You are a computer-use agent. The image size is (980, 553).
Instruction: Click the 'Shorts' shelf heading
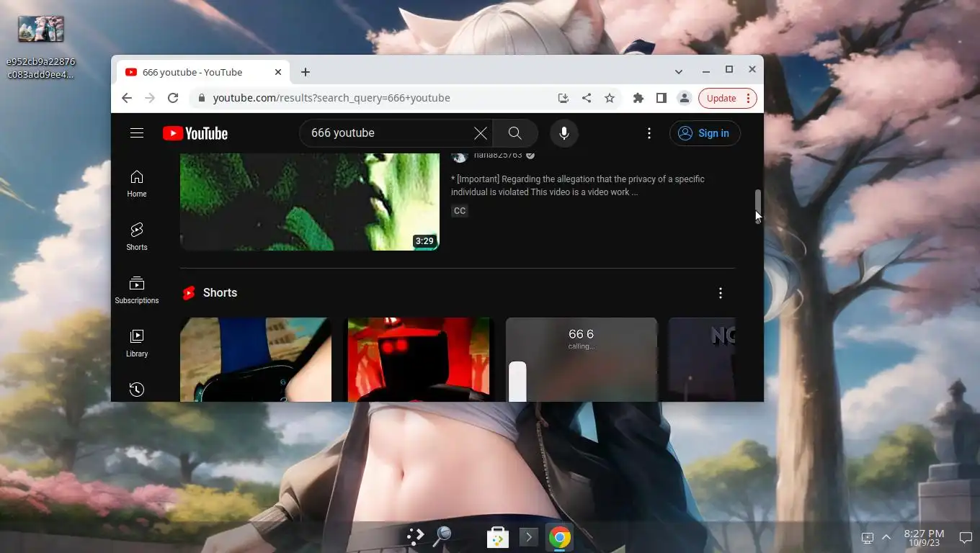[x=220, y=293]
